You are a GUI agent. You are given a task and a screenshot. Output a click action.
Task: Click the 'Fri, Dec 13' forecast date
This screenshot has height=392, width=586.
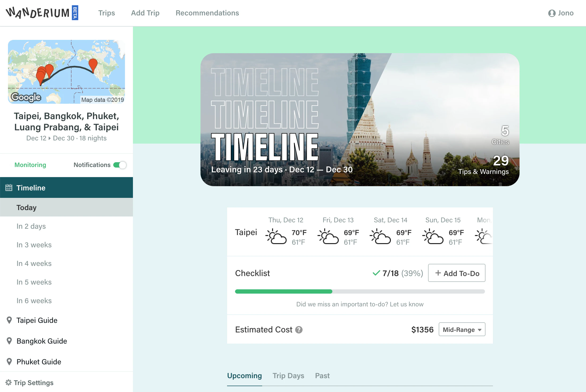(x=338, y=220)
